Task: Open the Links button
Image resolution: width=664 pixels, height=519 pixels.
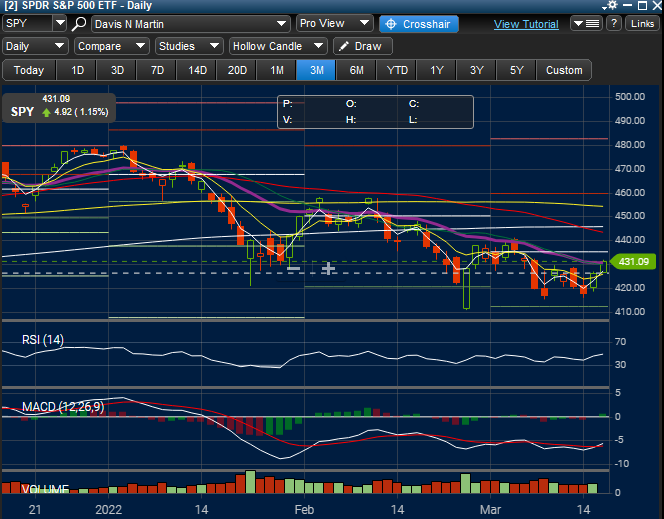Action: 642,23
